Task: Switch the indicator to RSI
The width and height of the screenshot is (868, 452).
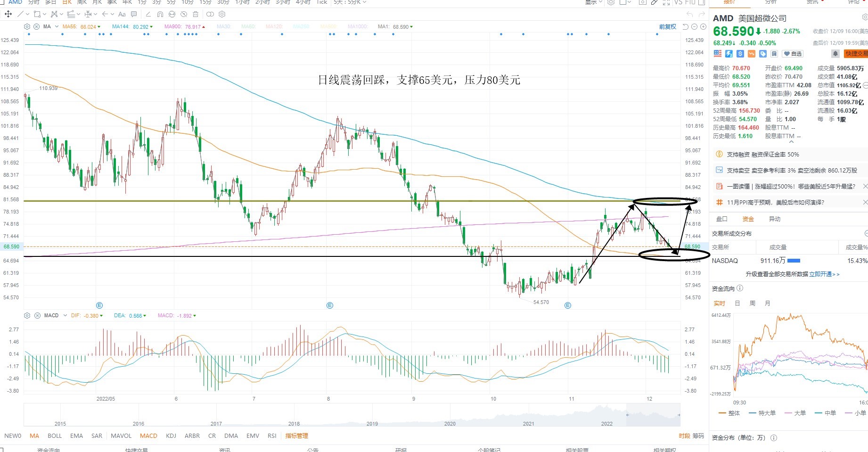Action: pyautogui.click(x=272, y=436)
